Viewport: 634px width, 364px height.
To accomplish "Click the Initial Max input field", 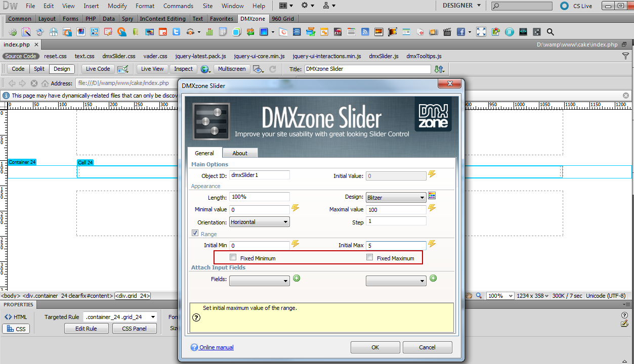I will click(x=396, y=245).
